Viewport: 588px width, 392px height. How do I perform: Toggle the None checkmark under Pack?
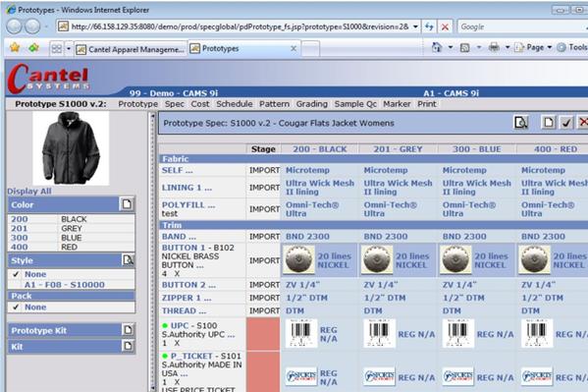16,308
